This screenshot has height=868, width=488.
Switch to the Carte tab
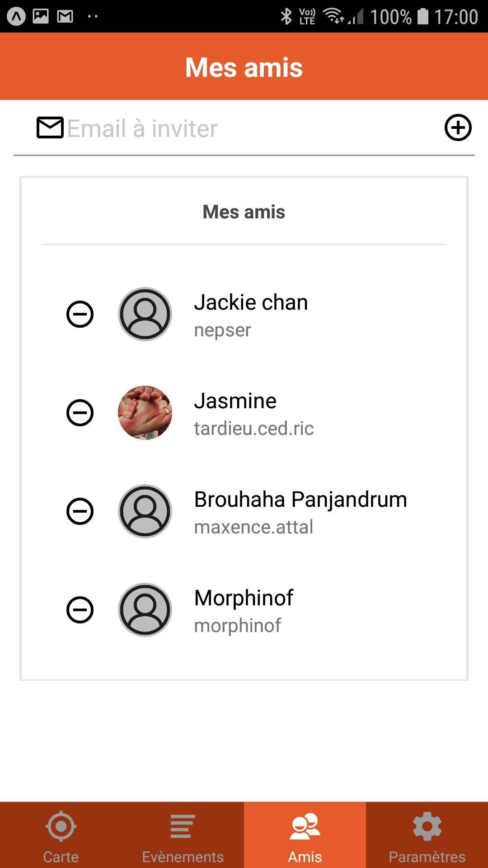point(61,835)
